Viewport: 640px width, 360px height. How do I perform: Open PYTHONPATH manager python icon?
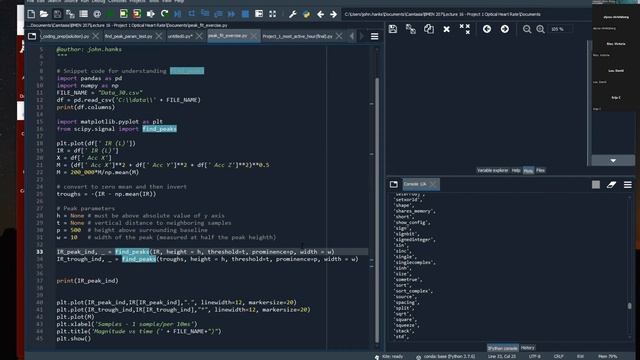(306, 14)
